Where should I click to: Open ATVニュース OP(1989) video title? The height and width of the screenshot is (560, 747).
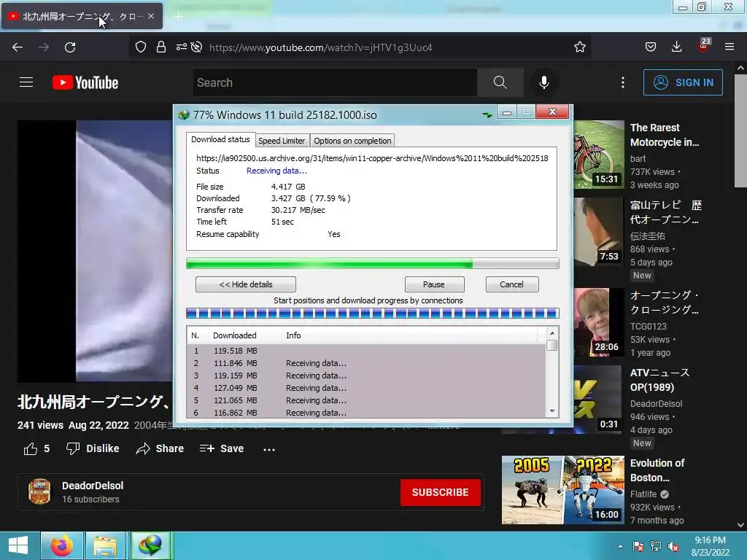[659, 380]
